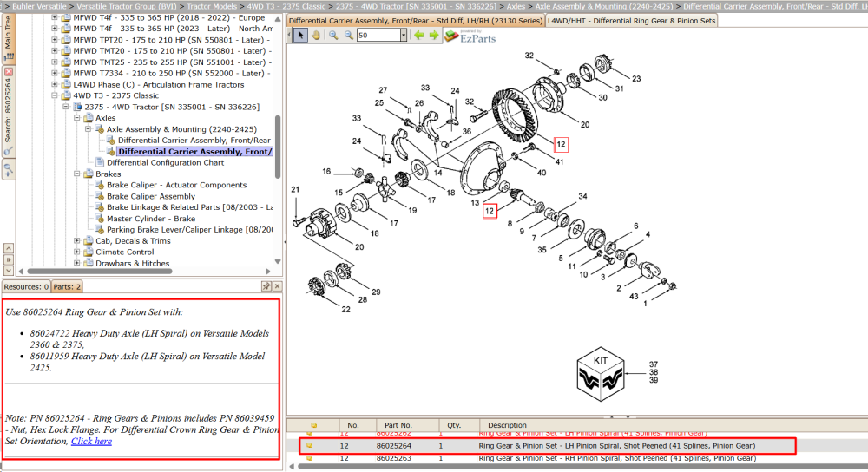Click the zoom out magnifier
The image size is (868, 472).
[x=349, y=36]
